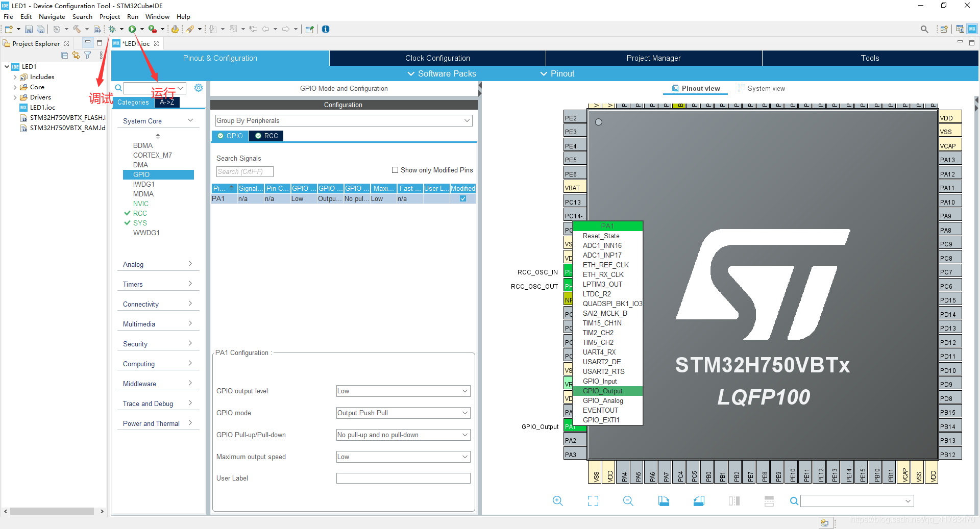Click the Device Configuration Tool code generation icon

[175, 29]
